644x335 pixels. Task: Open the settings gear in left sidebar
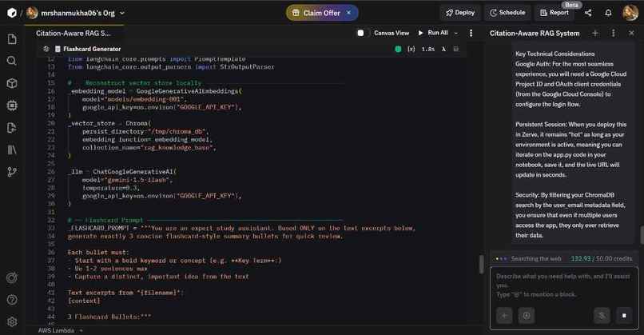pos(12,321)
